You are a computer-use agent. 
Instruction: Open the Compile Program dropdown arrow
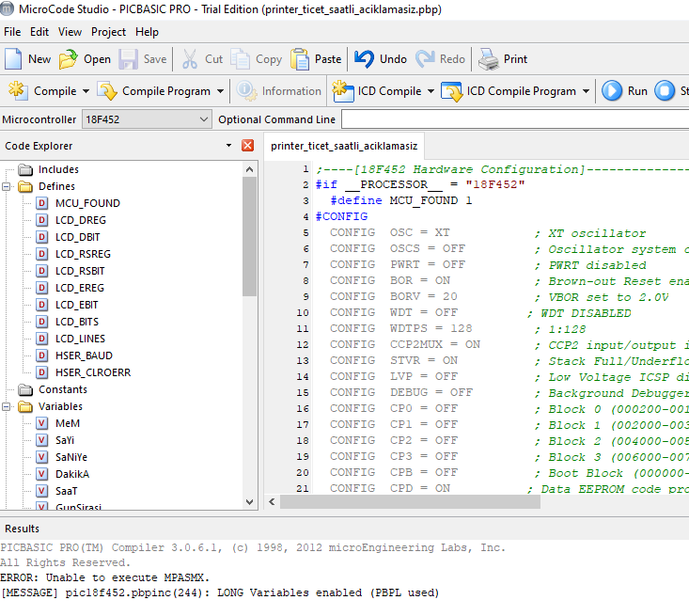(220, 91)
